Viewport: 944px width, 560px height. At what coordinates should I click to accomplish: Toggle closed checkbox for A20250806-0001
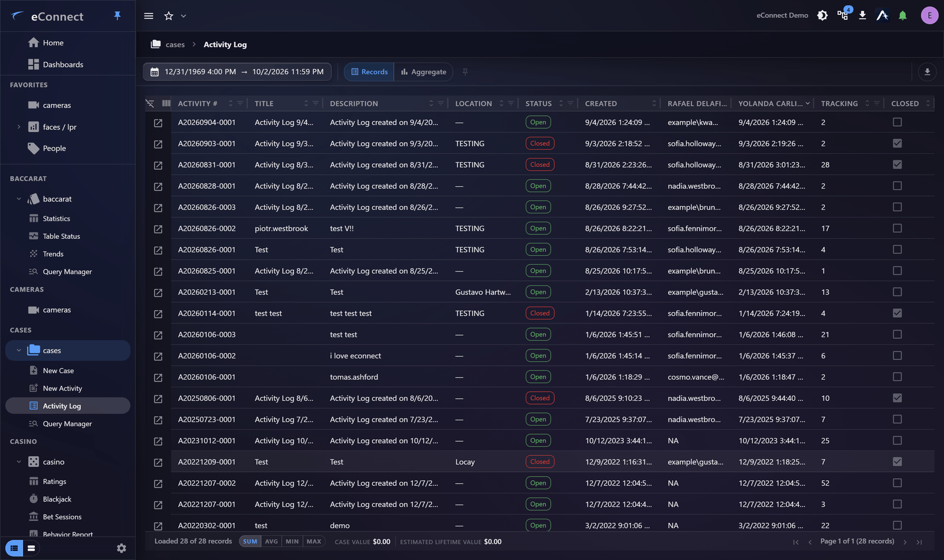(897, 398)
